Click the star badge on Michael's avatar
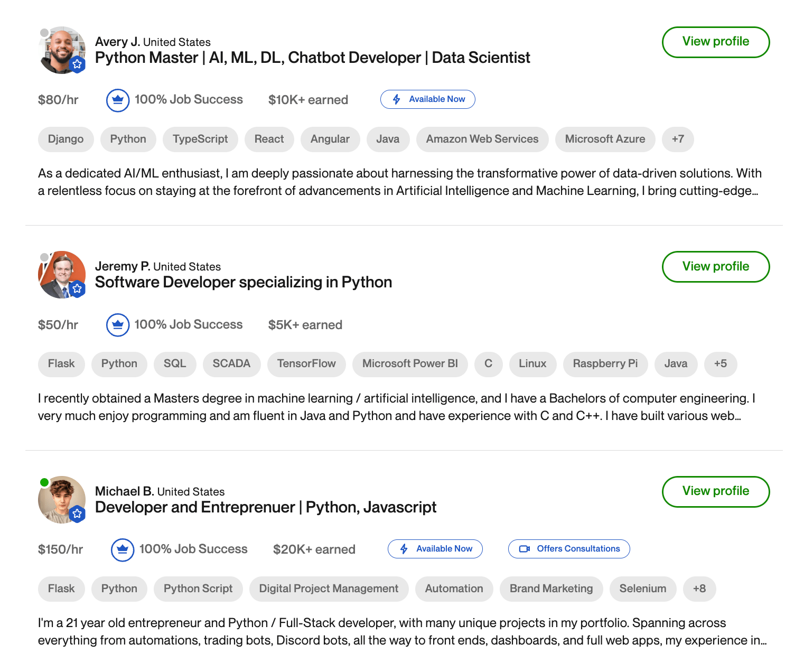 78,514
